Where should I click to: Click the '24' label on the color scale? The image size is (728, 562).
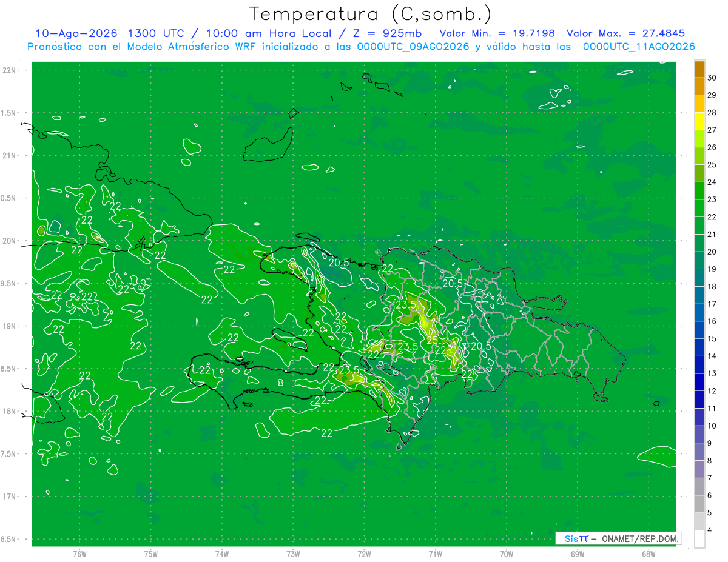[712, 182]
